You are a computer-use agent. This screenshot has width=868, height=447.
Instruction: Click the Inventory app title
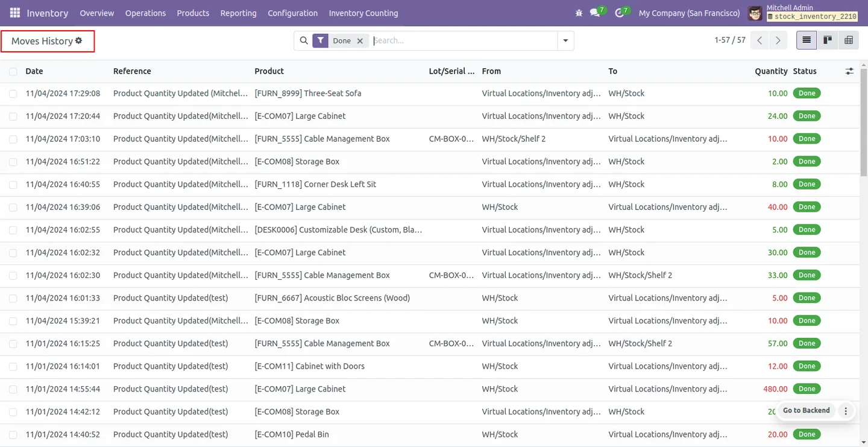pyautogui.click(x=48, y=13)
